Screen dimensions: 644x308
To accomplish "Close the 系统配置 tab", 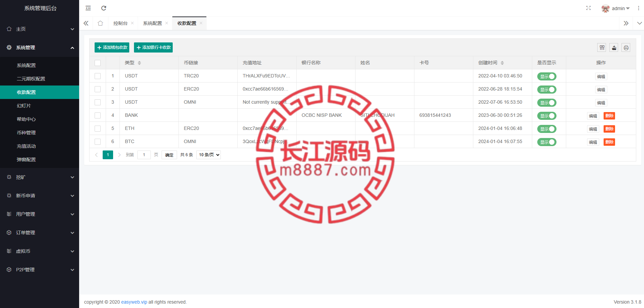I will pos(167,23).
